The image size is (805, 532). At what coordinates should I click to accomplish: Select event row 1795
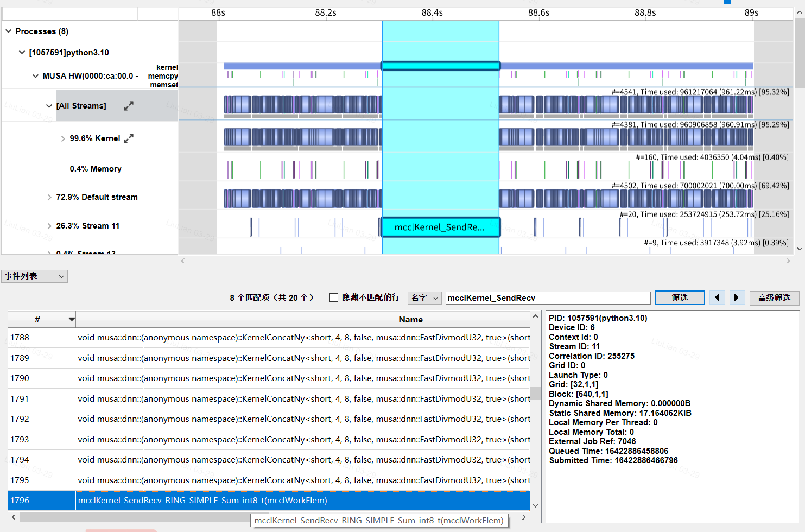click(x=269, y=480)
